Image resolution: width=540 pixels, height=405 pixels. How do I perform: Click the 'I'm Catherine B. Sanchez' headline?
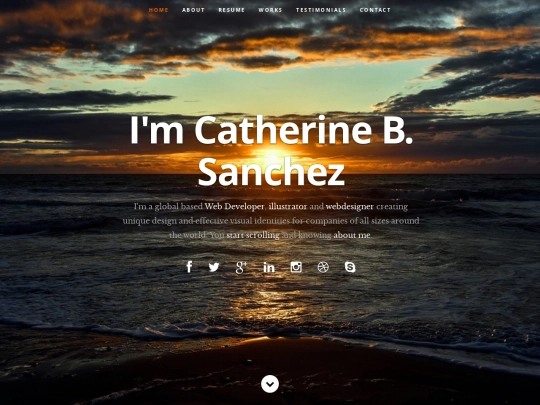tap(271, 150)
